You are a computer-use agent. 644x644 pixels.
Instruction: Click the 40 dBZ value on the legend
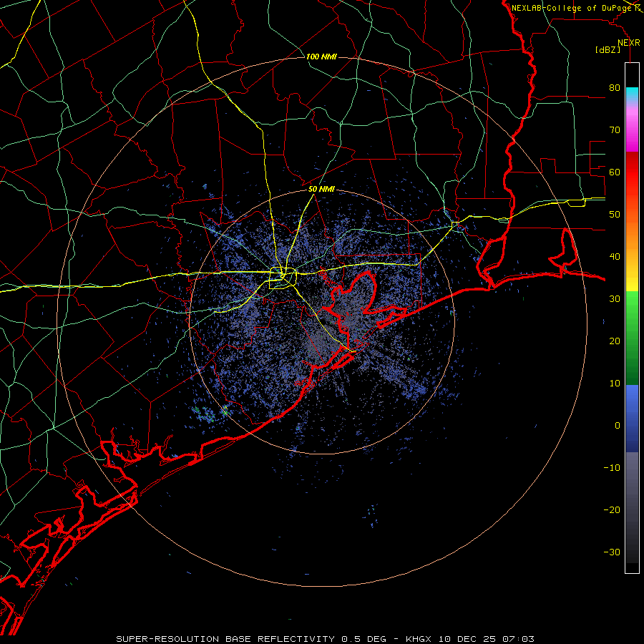615,257
